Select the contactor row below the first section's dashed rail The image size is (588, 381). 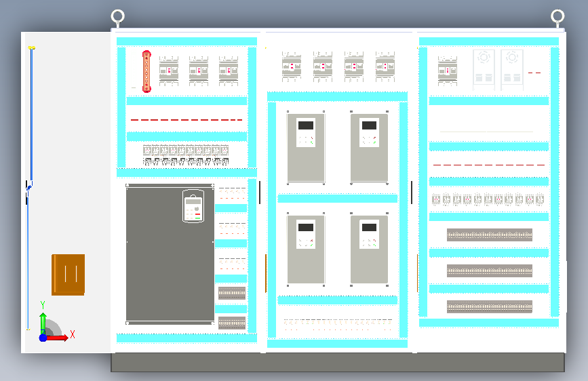pos(186,155)
